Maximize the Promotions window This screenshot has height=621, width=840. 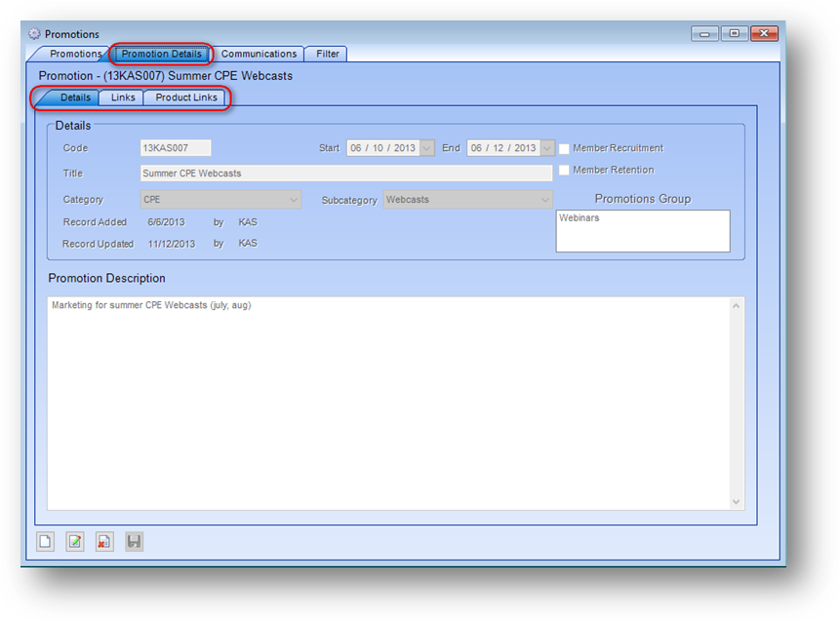click(x=734, y=34)
